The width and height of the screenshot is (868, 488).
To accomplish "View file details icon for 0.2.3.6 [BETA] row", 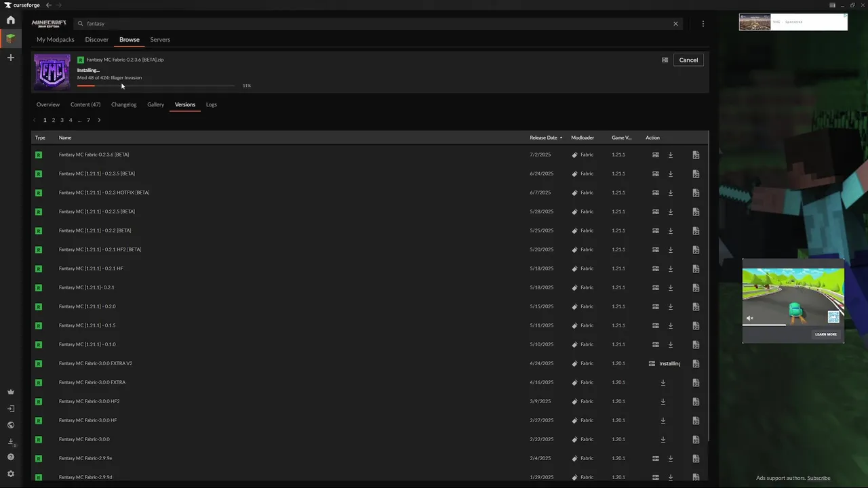I will pyautogui.click(x=696, y=155).
